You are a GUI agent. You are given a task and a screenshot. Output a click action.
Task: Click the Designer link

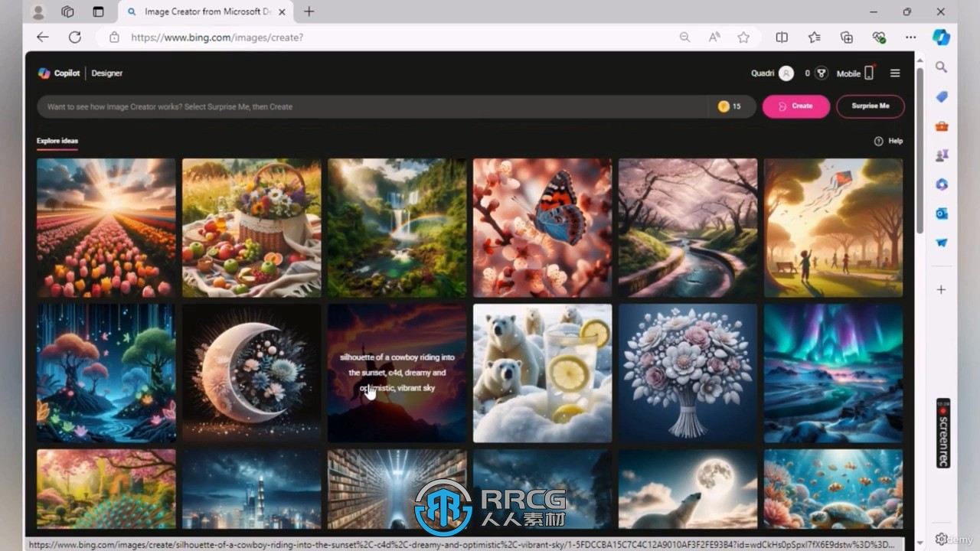tap(107, 73)
